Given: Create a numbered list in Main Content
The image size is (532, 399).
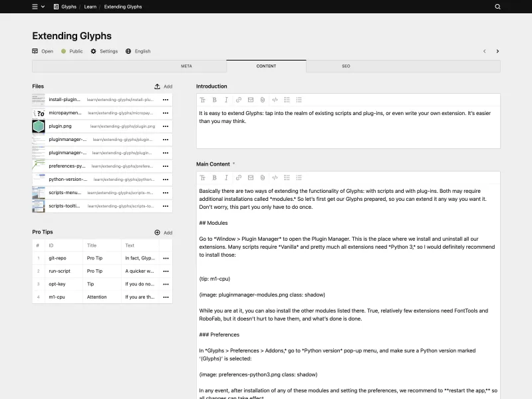Looking at the screenshot, I should [x=299, y=178].
